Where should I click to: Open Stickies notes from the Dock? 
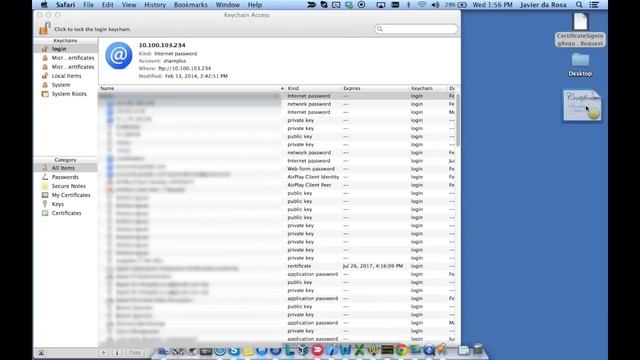tap(248, 350)
